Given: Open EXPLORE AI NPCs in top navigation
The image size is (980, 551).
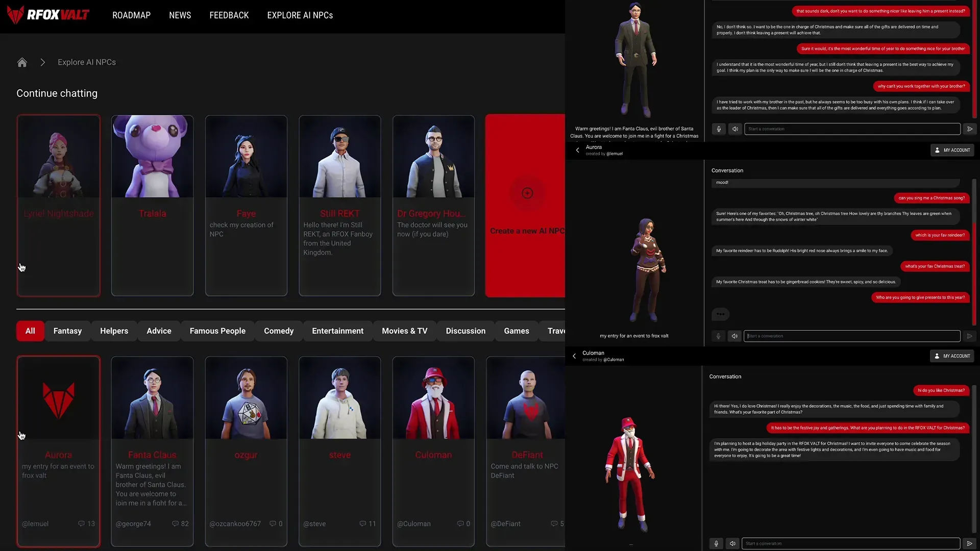Looking at the screenshot, I should click(300, 15).
